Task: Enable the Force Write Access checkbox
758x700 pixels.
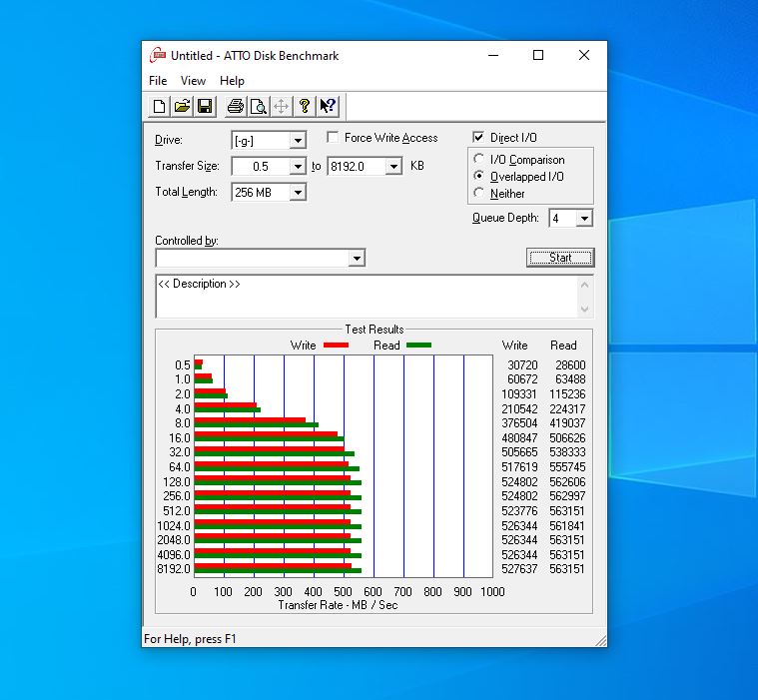Action: tap(334, 138)
